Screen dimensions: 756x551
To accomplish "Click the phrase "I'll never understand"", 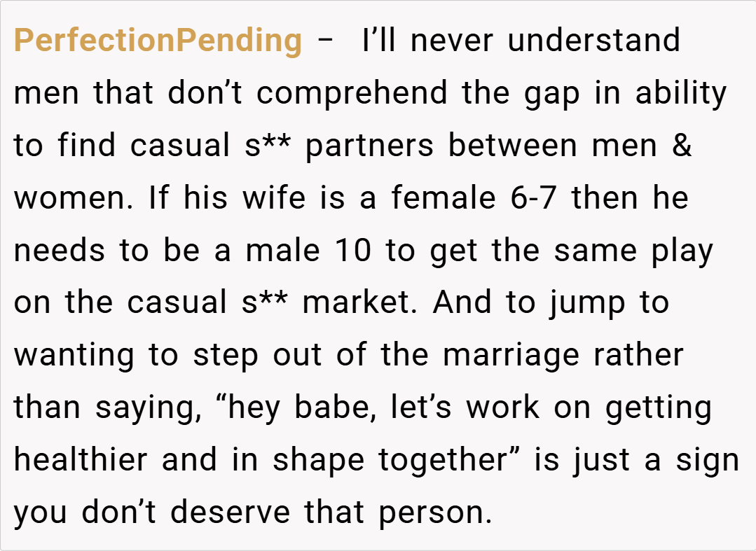I will pos(521,41).
